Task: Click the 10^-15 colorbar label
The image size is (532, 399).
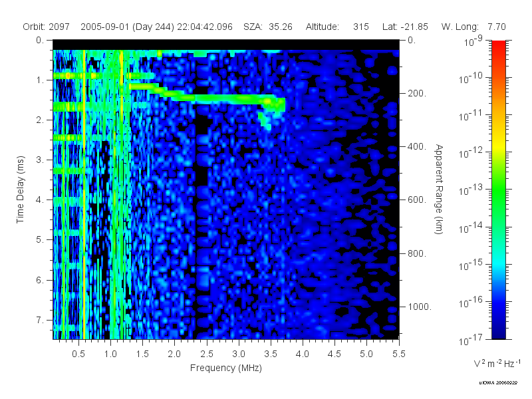Action: [x=470, y=265]
